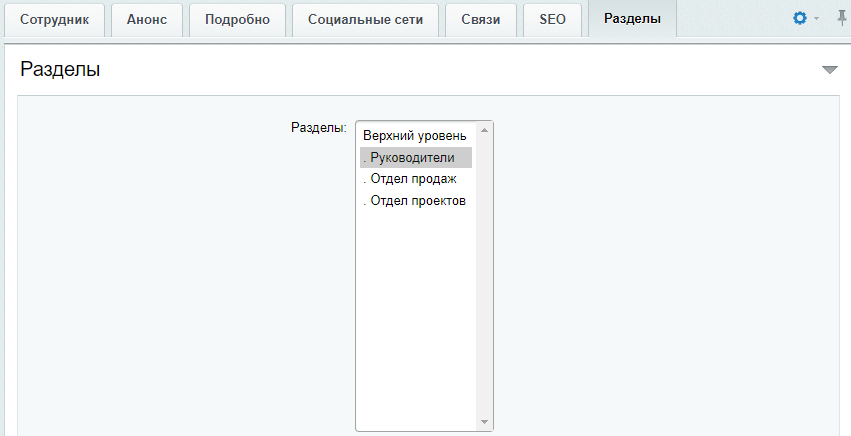Click the listbox scrollbar track
The height and width of the screenshot is (436, 851).
click(484, 276)
